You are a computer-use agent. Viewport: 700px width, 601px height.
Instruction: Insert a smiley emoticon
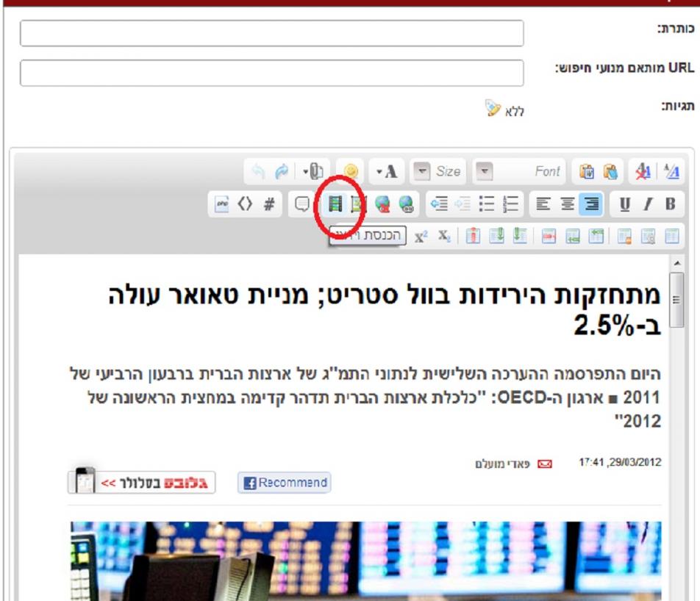point(351,171)
